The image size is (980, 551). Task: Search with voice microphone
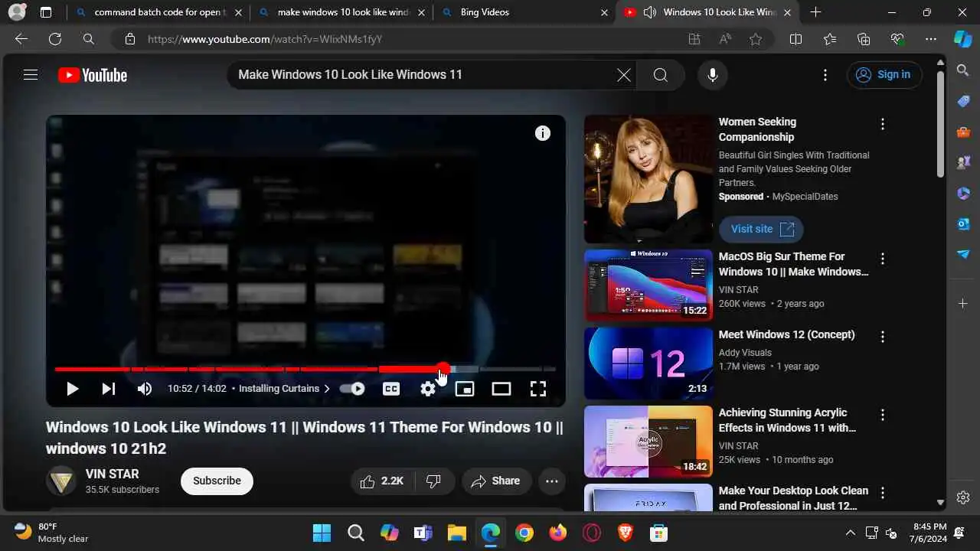[x=713, y=75]
